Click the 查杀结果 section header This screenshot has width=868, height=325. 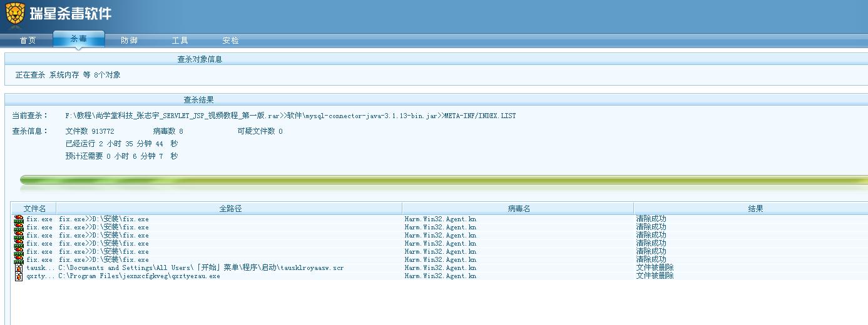point(198,100)
